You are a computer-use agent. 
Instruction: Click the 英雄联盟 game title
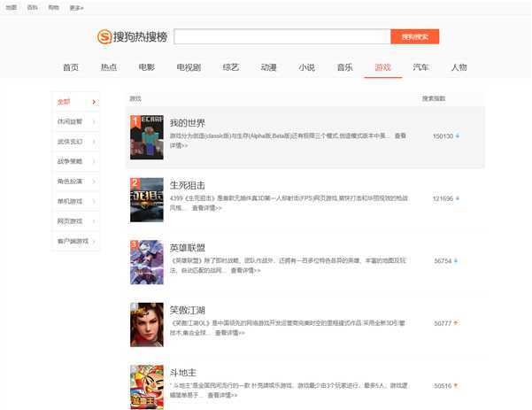coord(188,248)
